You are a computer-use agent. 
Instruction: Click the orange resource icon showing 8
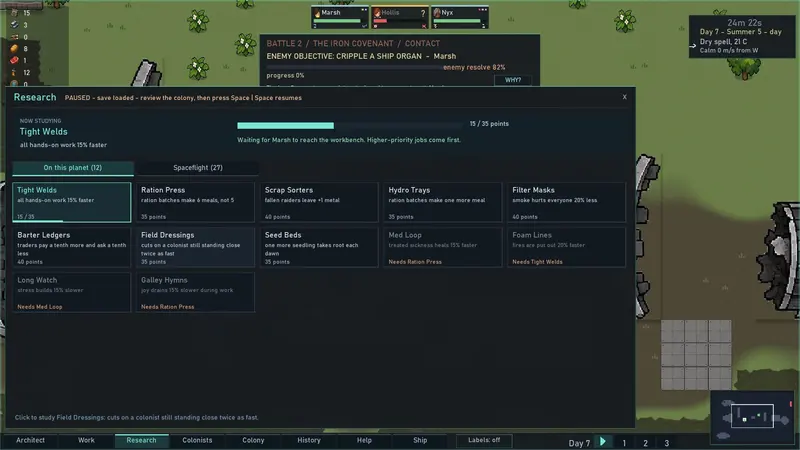click(x=14, y=48)
